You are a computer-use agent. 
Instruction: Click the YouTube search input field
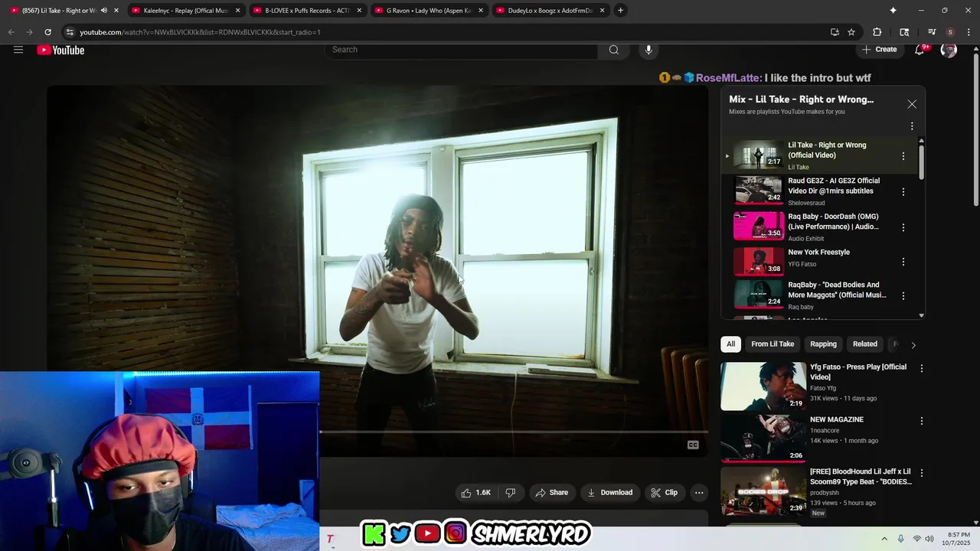[463, 50]
